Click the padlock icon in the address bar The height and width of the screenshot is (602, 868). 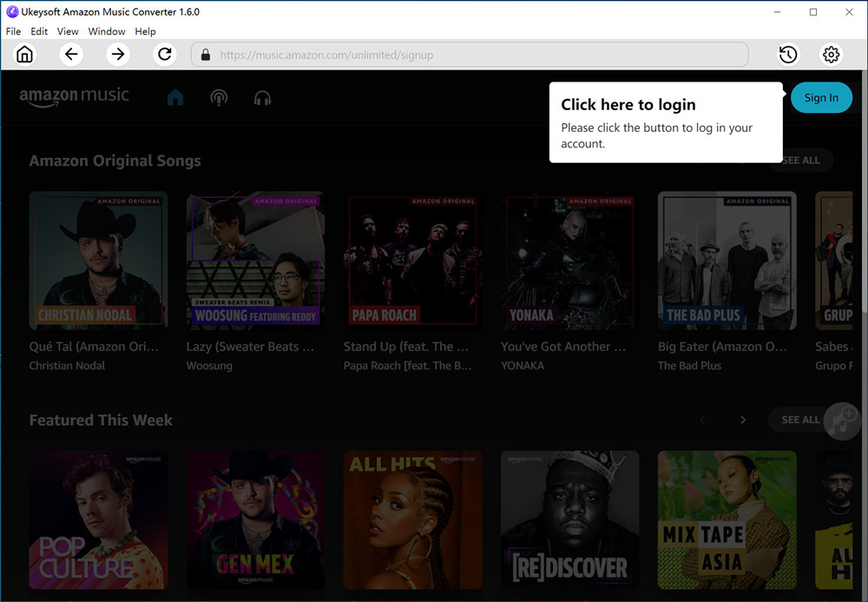point(205,54)
